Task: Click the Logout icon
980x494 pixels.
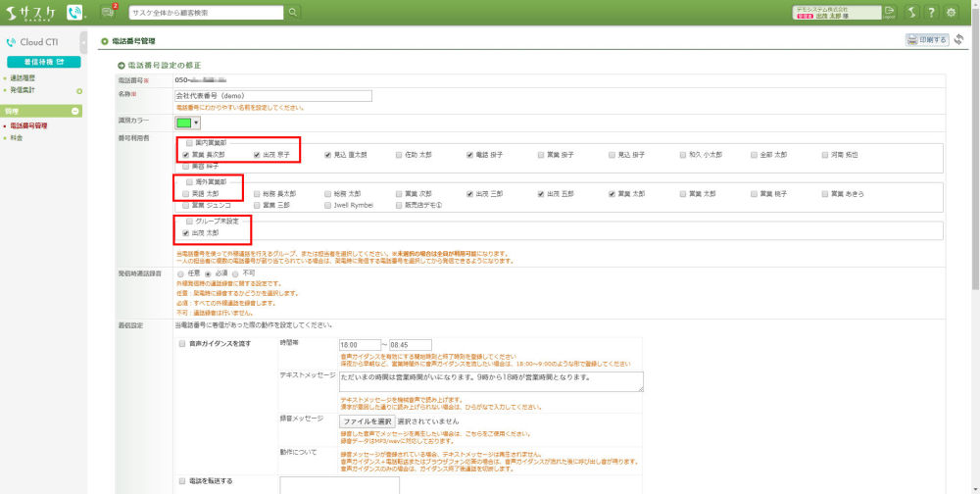Action: [x=889, y=12]
